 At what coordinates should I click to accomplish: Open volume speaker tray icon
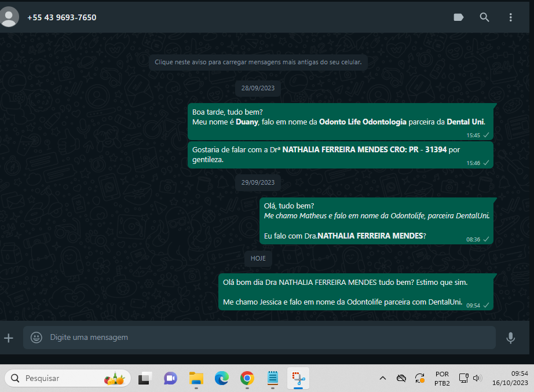477,378
